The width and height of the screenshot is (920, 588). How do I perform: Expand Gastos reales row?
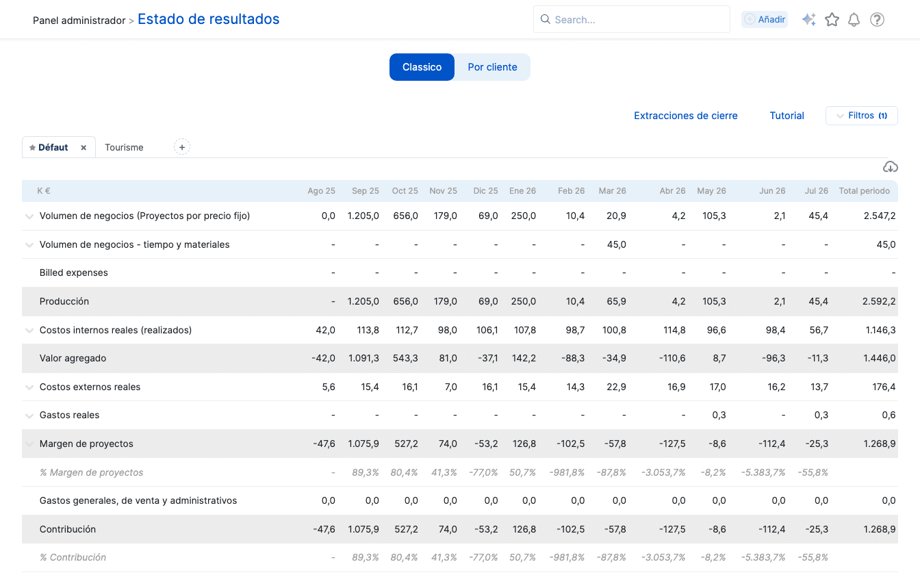pos(29,416)
